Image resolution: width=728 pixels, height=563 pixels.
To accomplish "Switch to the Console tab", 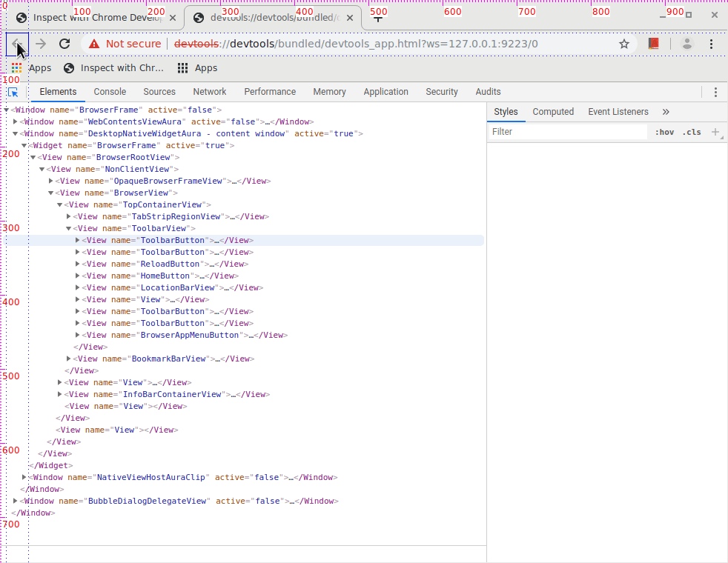I will (x=110, y=92).
